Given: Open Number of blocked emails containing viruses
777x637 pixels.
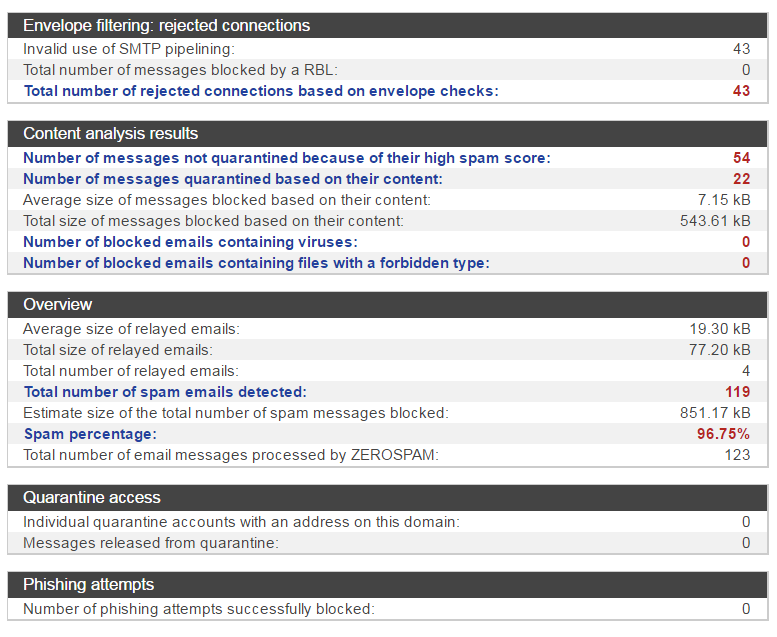Looking at the screenshot, I should click(x=190, y=242).
